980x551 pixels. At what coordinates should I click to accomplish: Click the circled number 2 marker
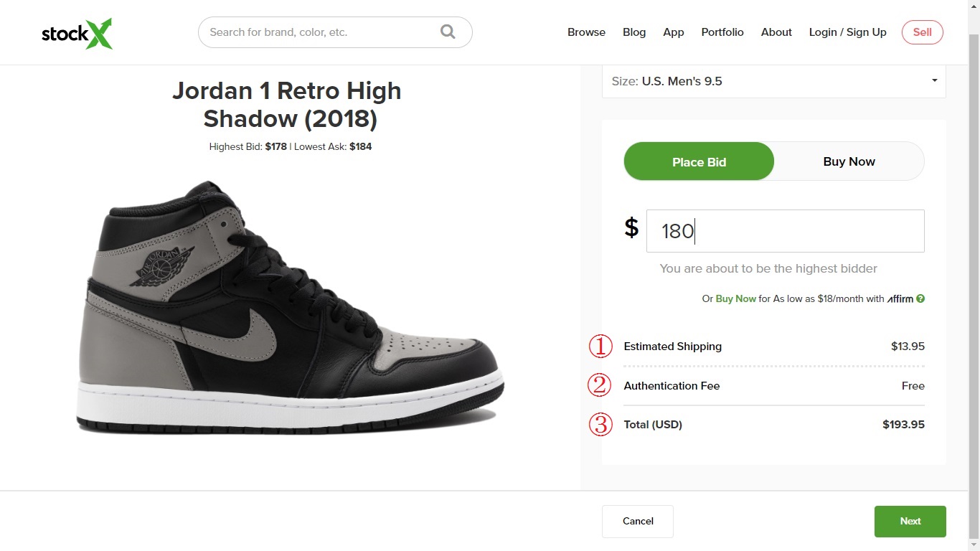[599, 385]
